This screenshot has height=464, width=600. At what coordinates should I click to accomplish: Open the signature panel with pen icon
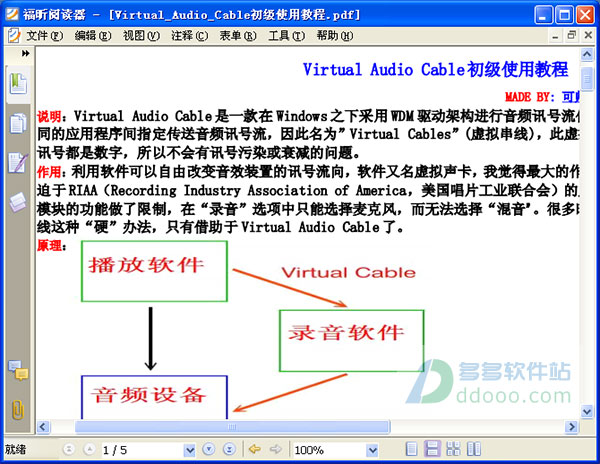(18, 163)
